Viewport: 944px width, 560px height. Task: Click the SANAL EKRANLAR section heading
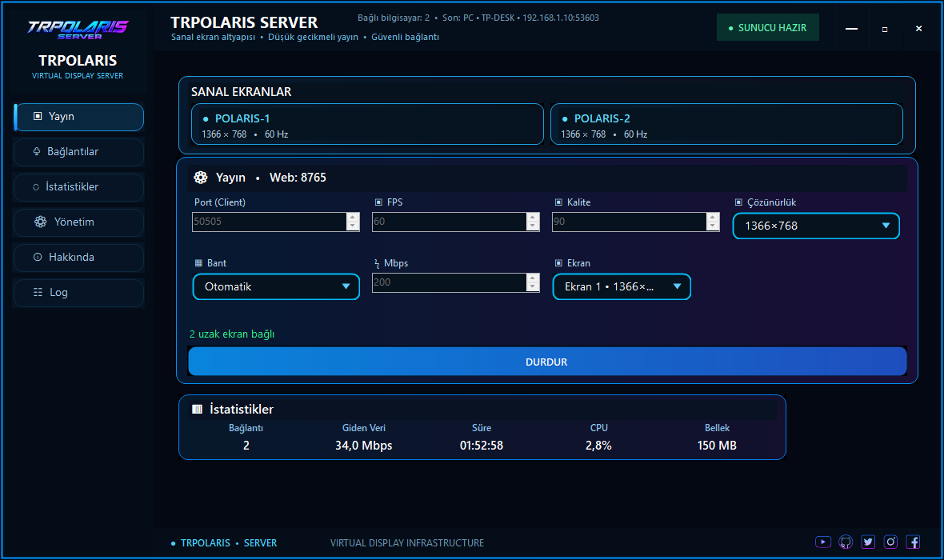(242, 92)
